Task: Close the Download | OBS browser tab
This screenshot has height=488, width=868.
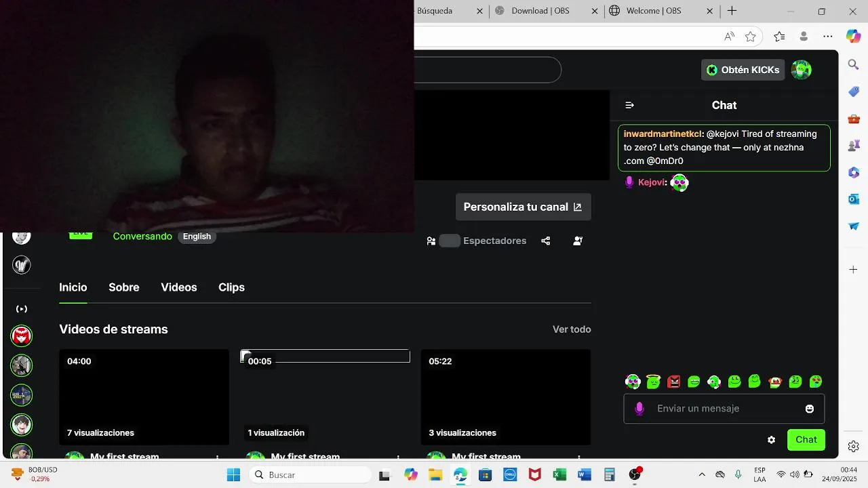Action: click(595, 11)
